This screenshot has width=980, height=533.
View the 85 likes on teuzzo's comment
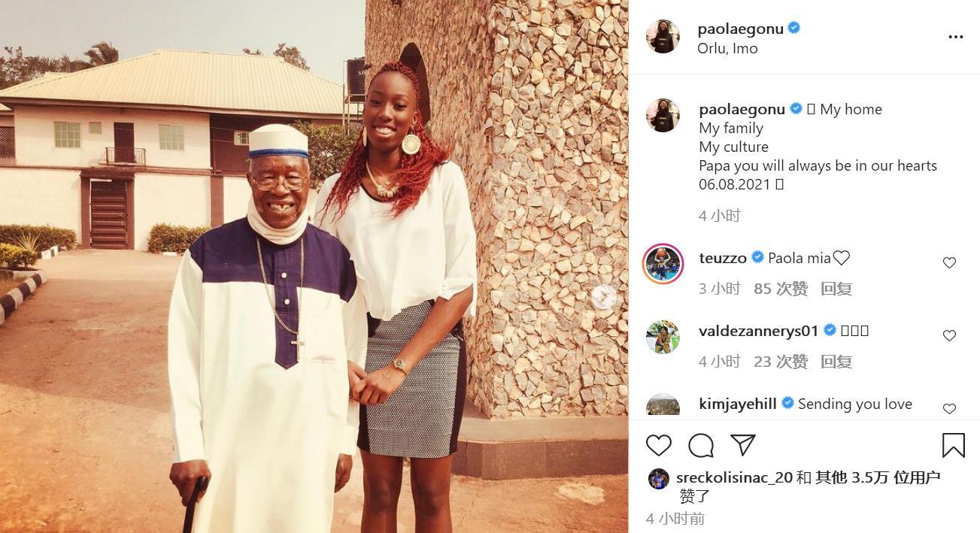point(781,289)
